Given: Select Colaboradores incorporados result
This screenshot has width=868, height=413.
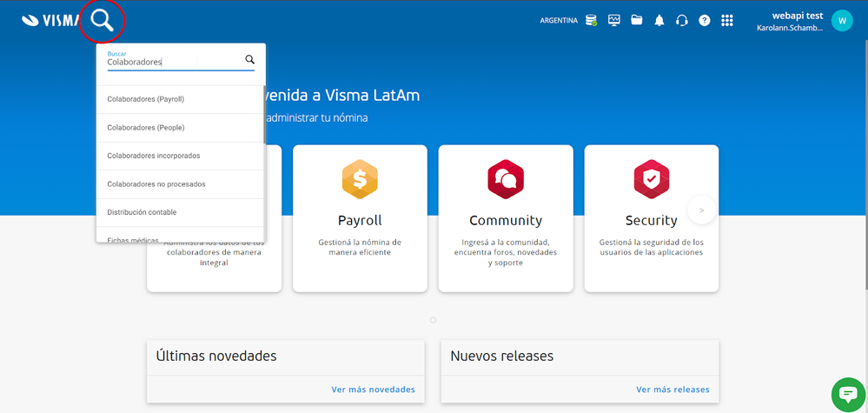Looking at the screenshot, I should 180,157.
